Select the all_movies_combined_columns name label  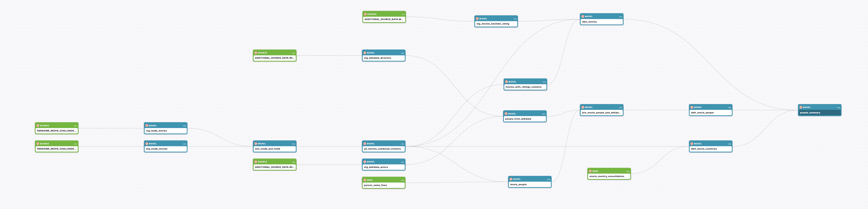(x=382, y=149)
